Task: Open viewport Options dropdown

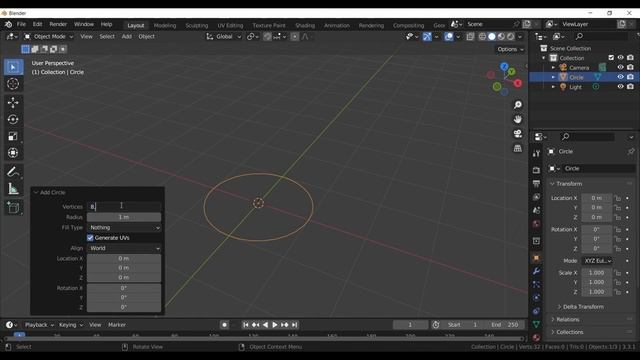Action: 510,49
